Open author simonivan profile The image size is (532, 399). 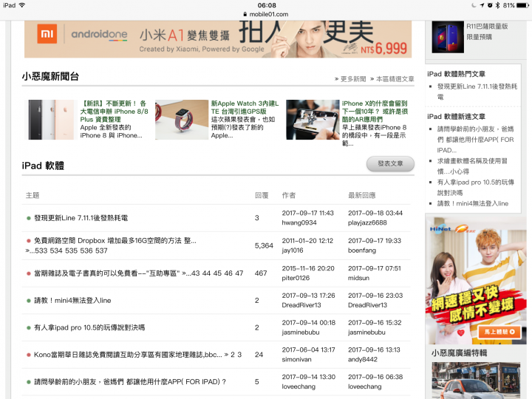pos(296,359)
